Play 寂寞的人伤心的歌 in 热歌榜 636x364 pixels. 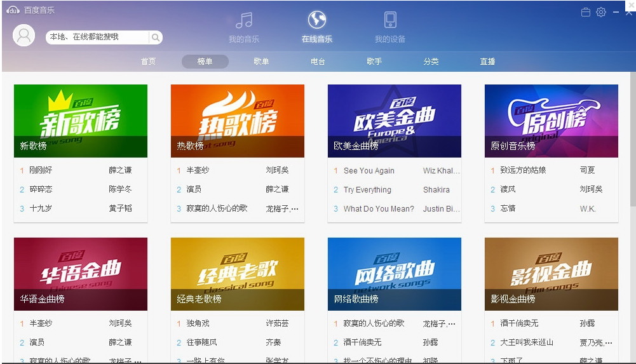217,208
